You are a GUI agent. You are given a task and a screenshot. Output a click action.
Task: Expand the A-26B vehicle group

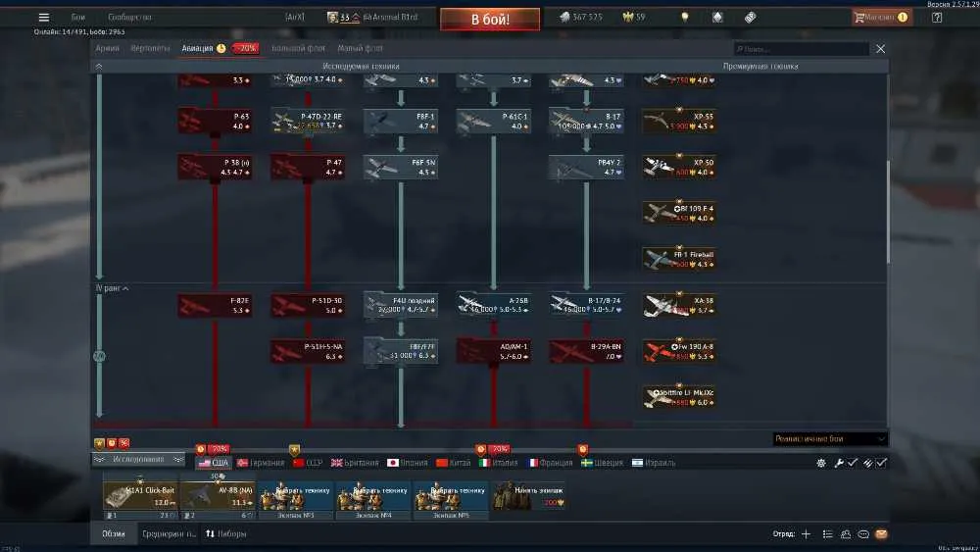point(494,305)
